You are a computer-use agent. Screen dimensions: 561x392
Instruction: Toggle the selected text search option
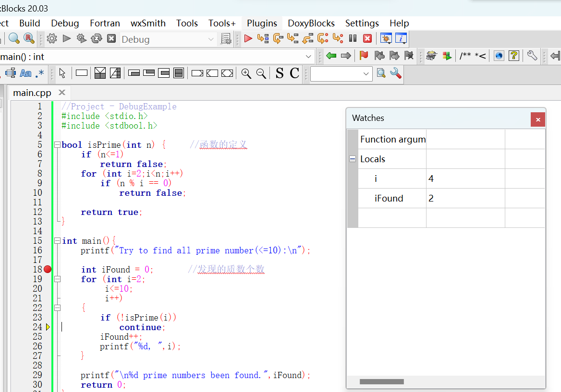click(x=11, y=73)
